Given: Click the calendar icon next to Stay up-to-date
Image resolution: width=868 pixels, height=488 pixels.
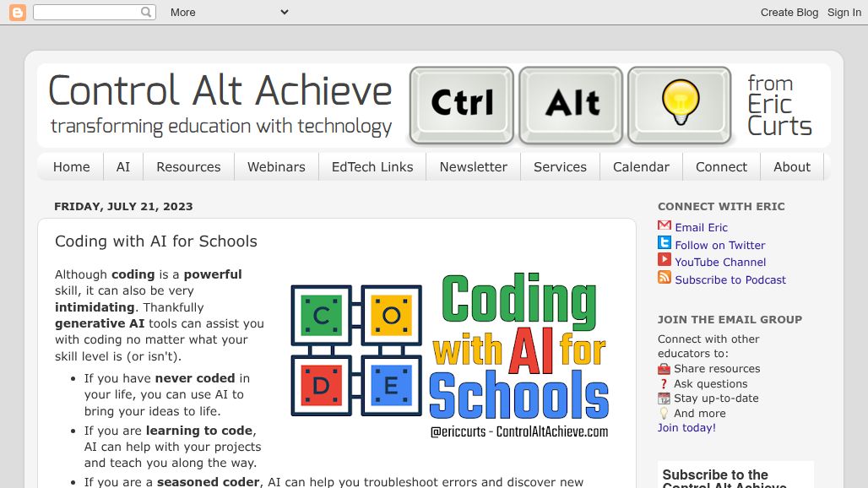Looking at the screenshot, I should [x=663, y=399].
